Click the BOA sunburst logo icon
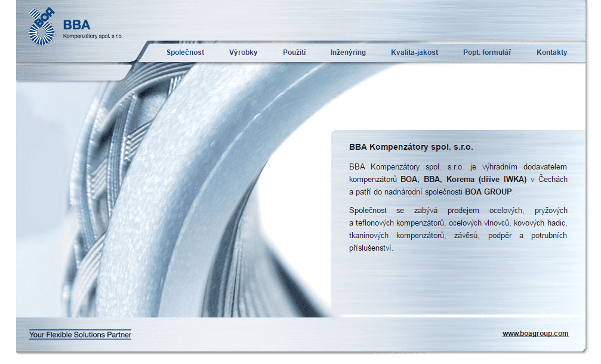 [42, 26]
